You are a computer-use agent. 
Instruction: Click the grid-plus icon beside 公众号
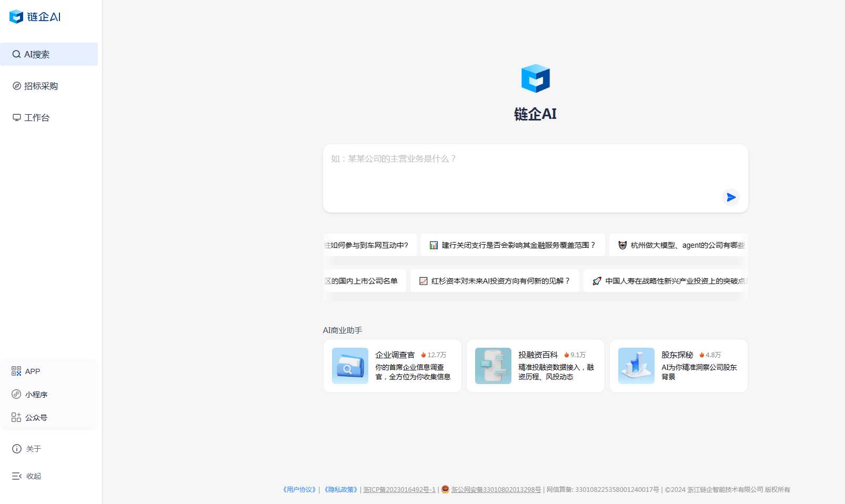(16, 417)
